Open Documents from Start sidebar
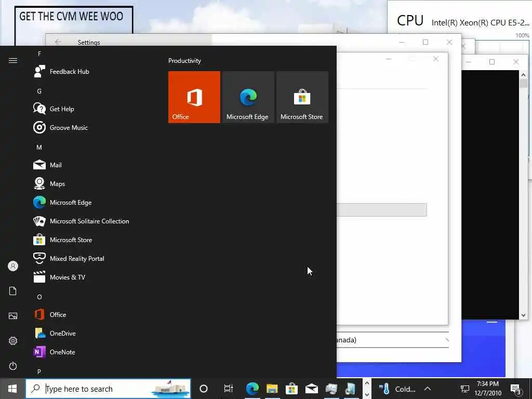The width and height of the screenshot is (532, 399). tap(13, 291)
